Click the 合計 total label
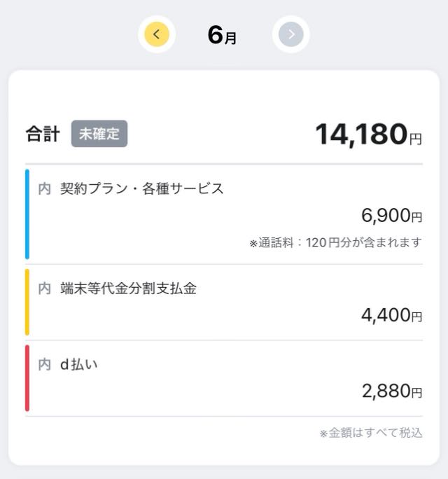The image size is (448, 479). click(43, 134)
